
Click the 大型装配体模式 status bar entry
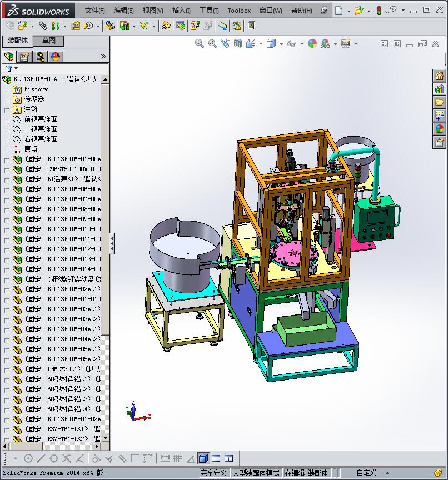pos(256,473)
